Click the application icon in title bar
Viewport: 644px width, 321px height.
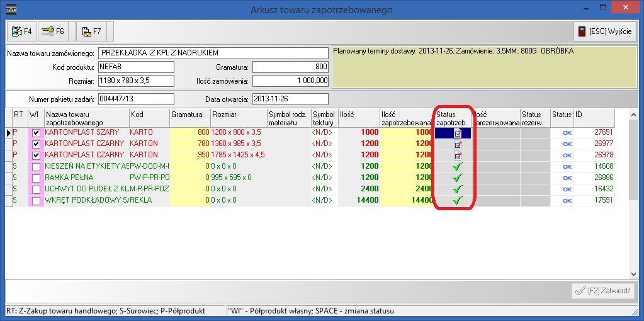(11, 9)
